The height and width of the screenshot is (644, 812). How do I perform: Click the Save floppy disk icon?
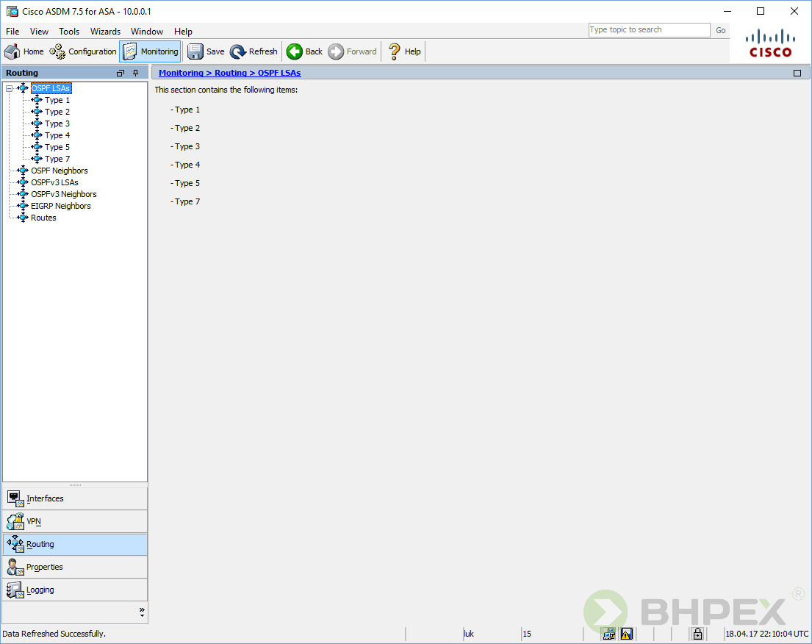195,51
